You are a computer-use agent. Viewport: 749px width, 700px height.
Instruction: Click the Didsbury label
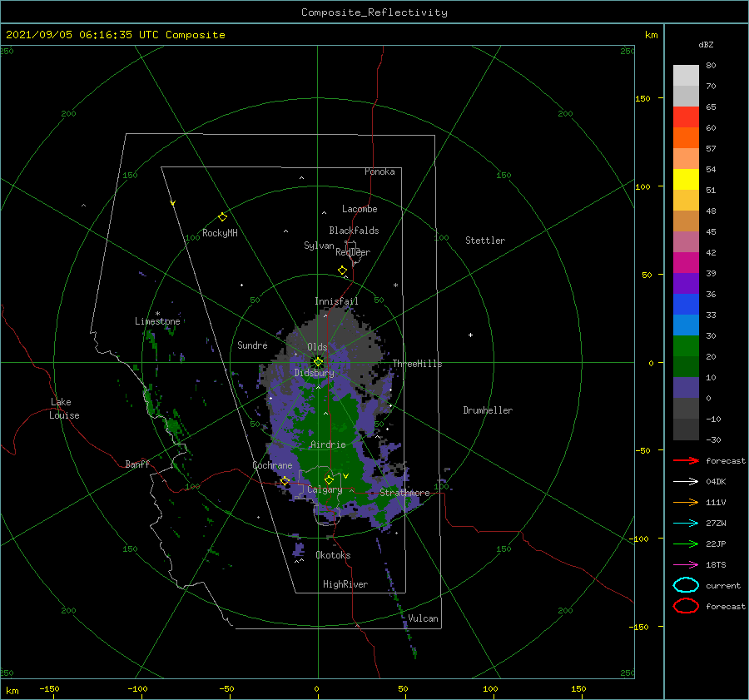coord(314,373)
